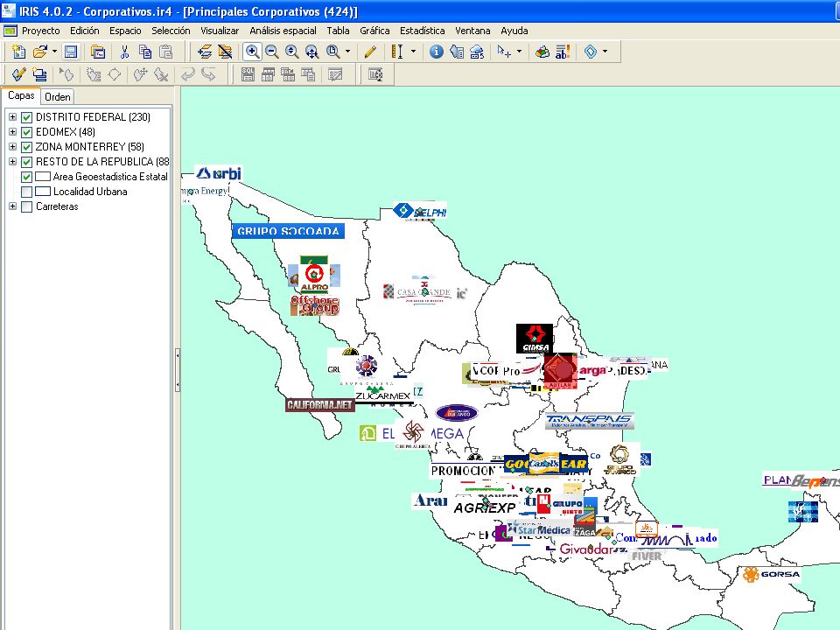Open the Análisis espacial menu
This screenshot has height=630, width=840.
[283, 31]
